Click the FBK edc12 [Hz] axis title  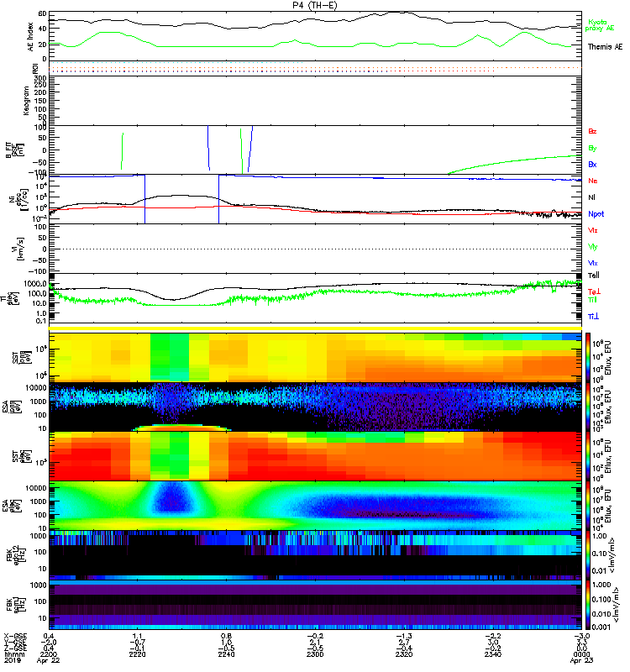14,555
